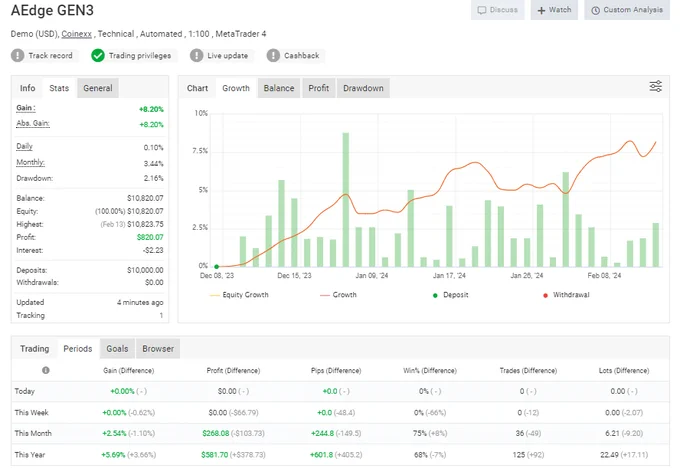This screenshot has width=680, height=475.
Task: Click the Lots (Difference) column header
Action: click(x=624, y=370)
